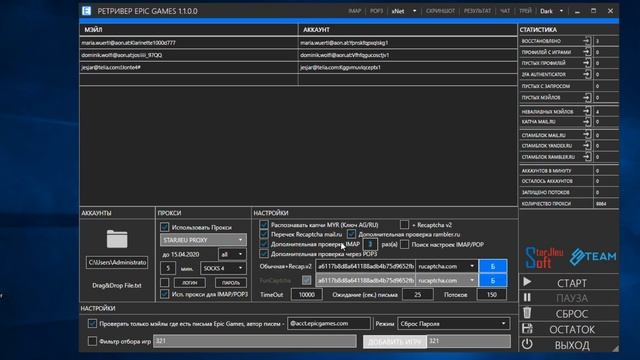Image resolution: width=640 pixels, height=360 pixels.
Task: Expand the STARJIEU PROXY dropdown
Action: (203, 240)
